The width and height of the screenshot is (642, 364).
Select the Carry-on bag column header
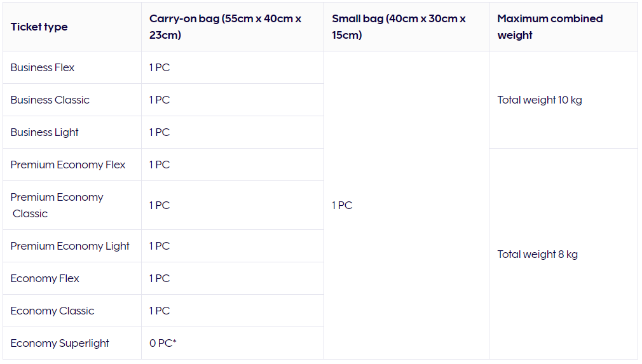(225, 27)
